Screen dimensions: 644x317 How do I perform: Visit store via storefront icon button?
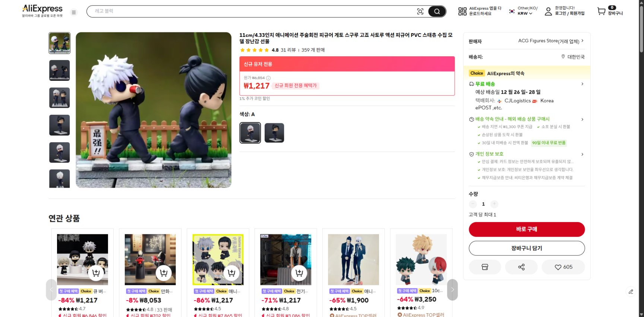click(x=485, y=267)
